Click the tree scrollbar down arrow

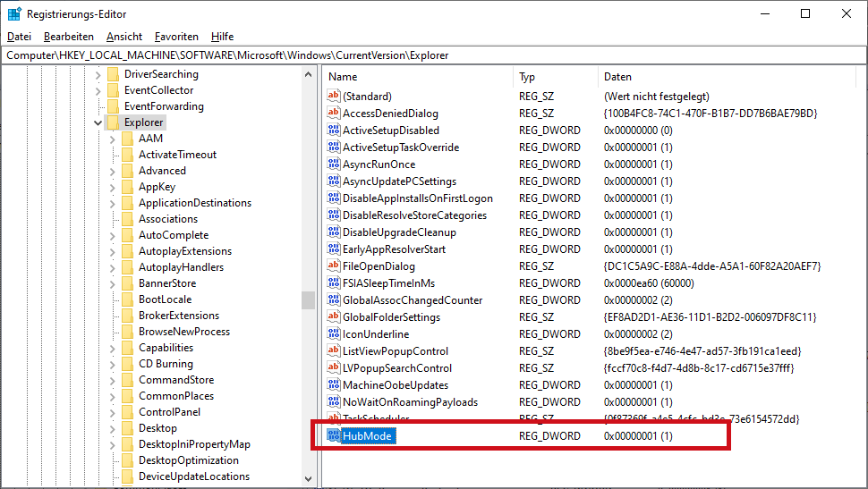[x=309, y=478]
